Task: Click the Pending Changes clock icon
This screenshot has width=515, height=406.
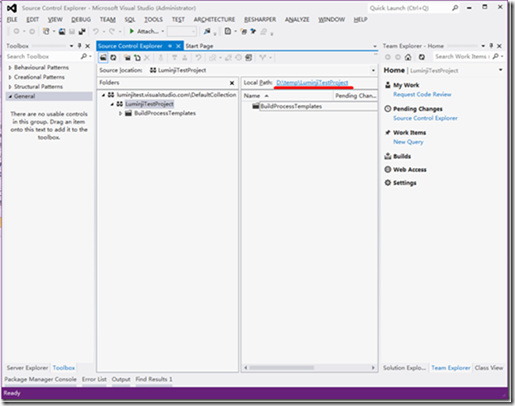Action: [388, 109]
